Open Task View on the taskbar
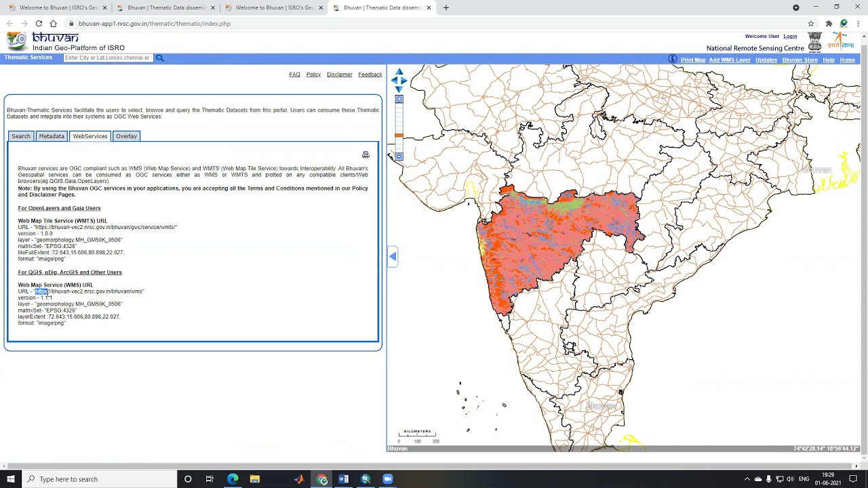Screen dimensions: 868x488 (210, 479)
